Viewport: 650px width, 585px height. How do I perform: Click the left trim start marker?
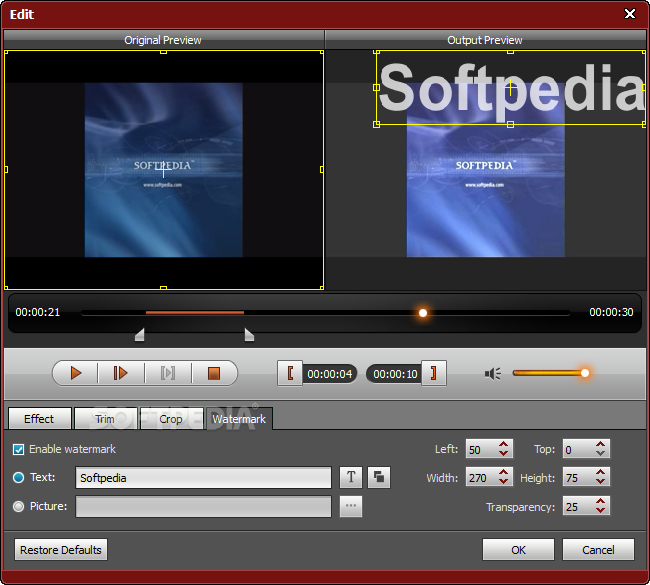pos(140,335)
